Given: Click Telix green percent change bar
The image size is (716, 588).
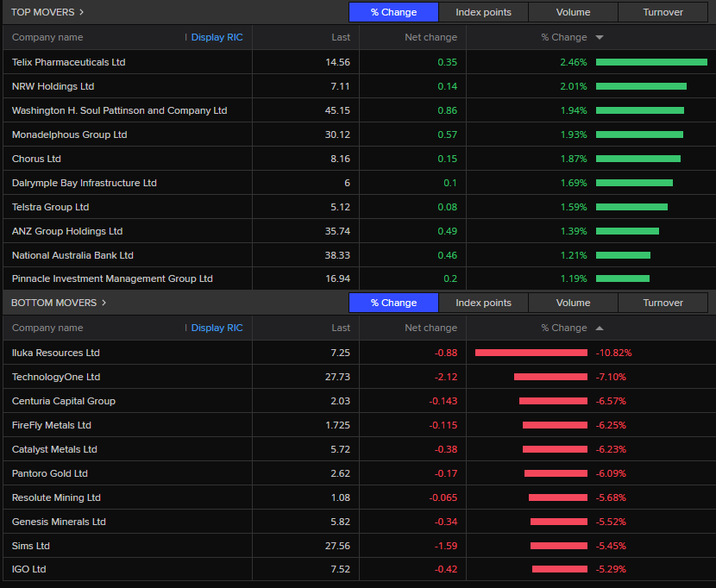Looking at the screenshot, I should (651, 62).
